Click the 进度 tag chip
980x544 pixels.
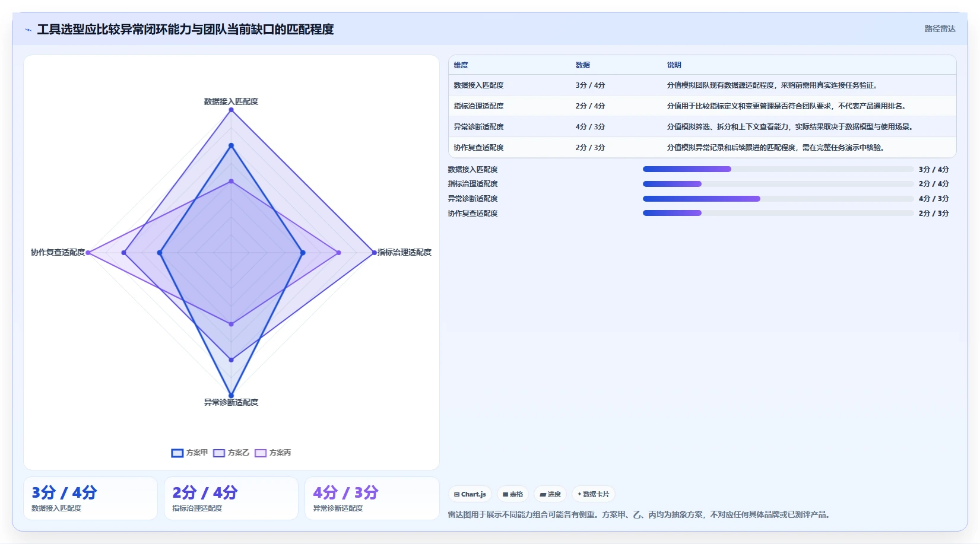point(550,494)
